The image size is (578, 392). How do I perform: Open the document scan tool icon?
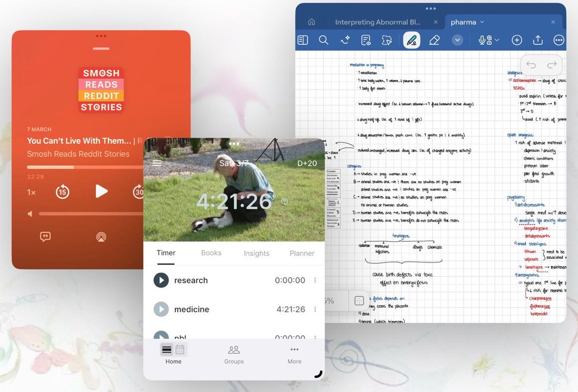click(x=366, y=40)
